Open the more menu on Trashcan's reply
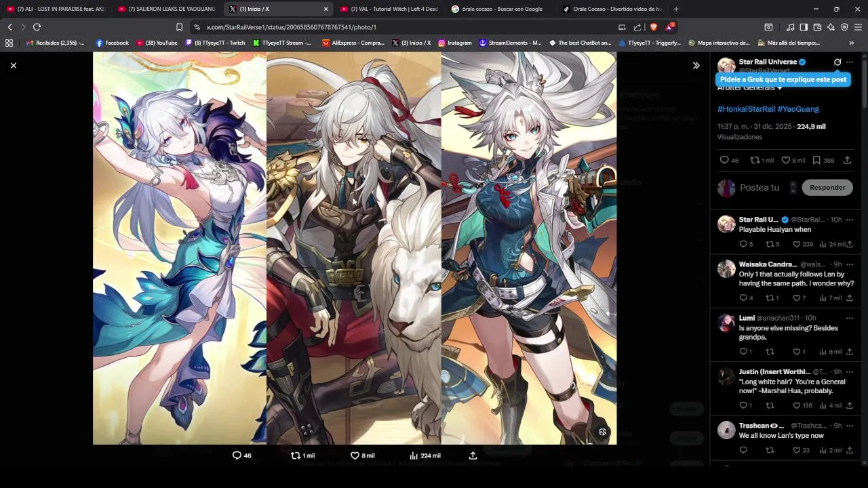 click(x=850, y=426)
